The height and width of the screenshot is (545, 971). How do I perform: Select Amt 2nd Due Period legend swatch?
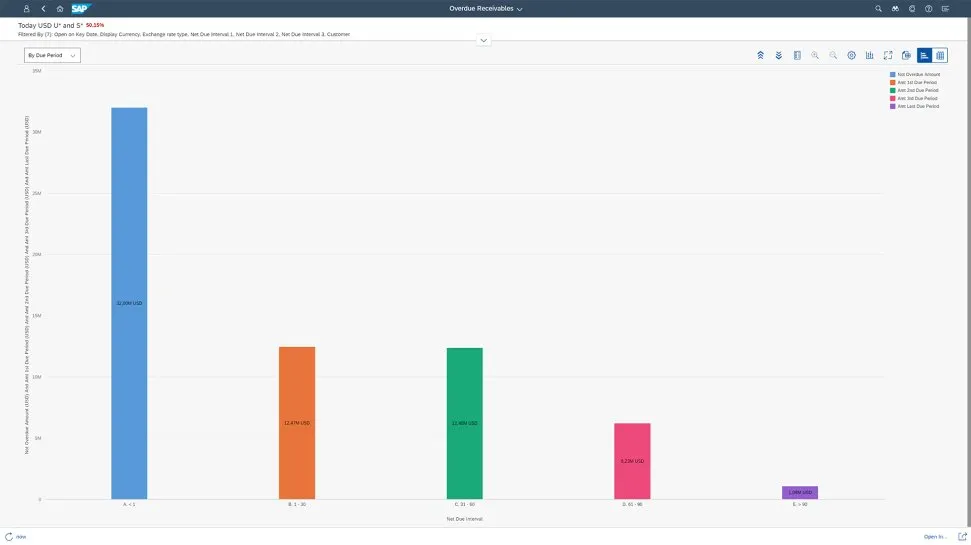tap(892, 90)
